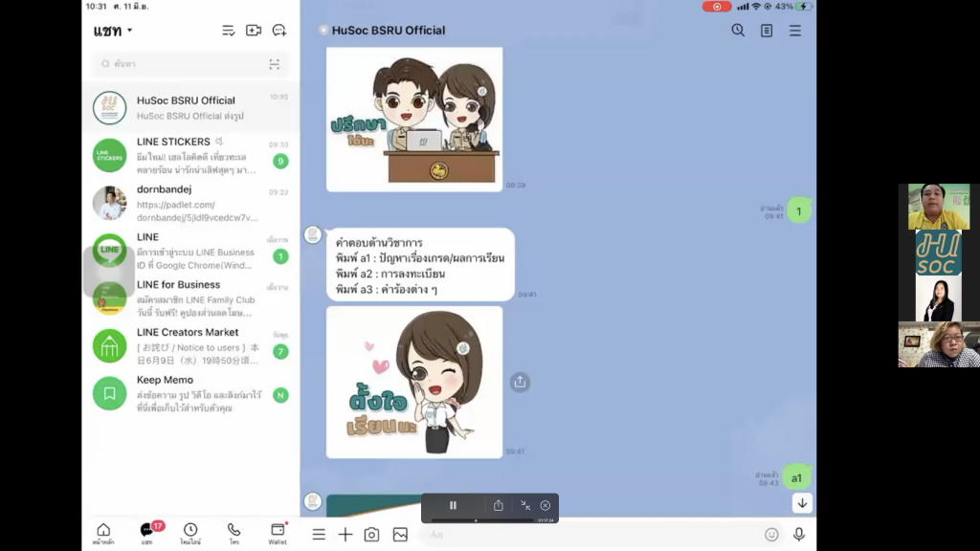Open the counselor sticker image
Screen dimensions: 980x551
(414, 120)
